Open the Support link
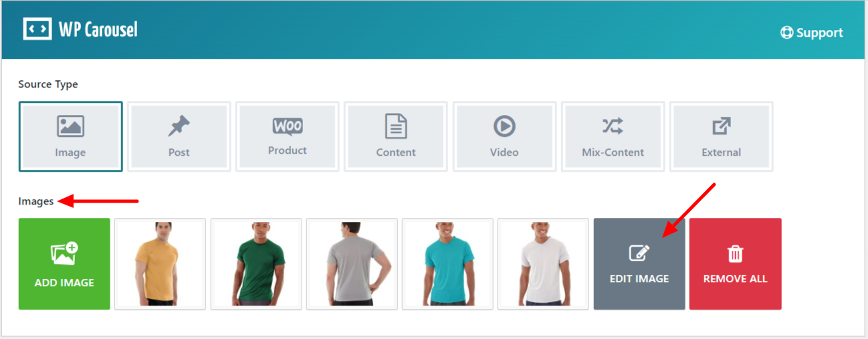The image size is (868, 339). click(x=812, y=32)
